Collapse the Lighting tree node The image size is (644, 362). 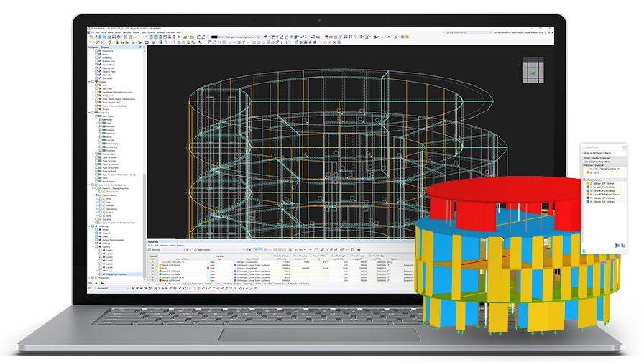[93, 246]
